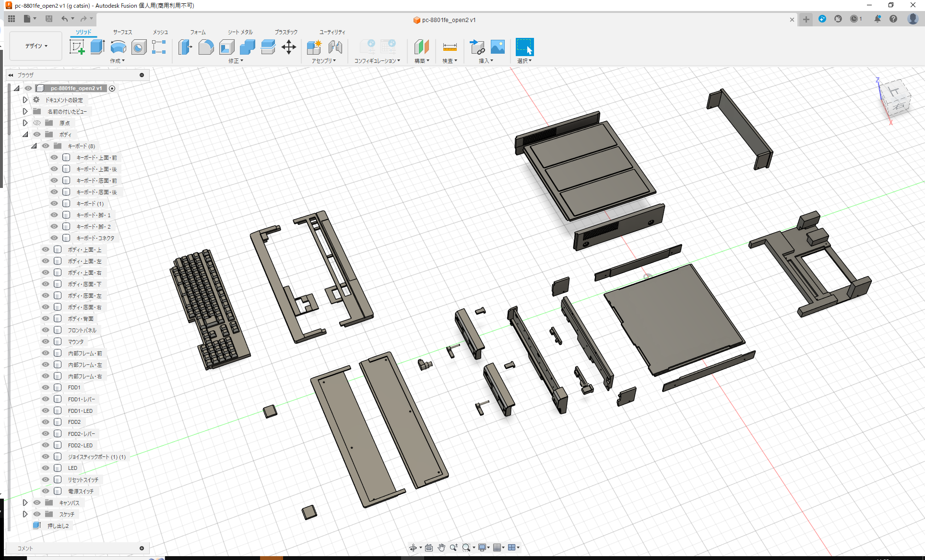The height and width of the screenshot is (560, 925).
Task: Open the シート メタル tab
Action: tap(239, 32)
